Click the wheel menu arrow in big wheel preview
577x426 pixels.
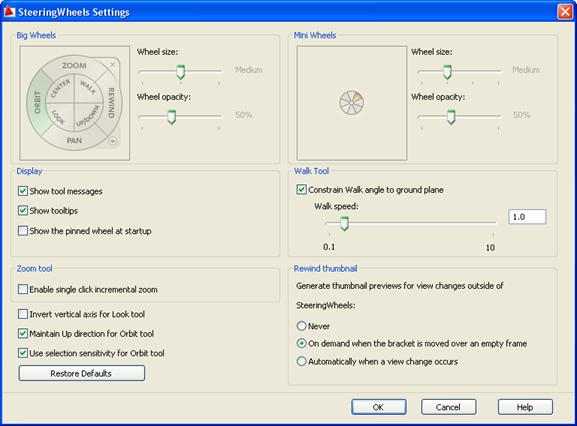coord(113,141)
